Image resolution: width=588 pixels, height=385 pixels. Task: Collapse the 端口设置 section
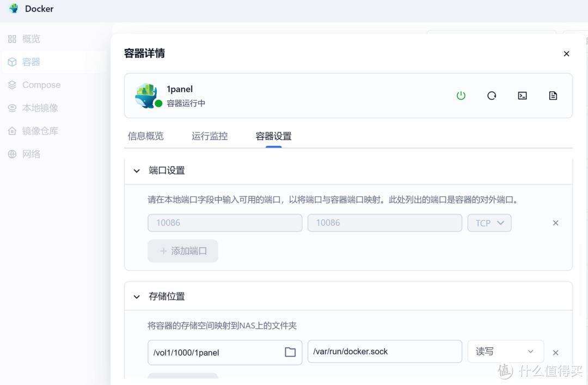click(137, 171)
